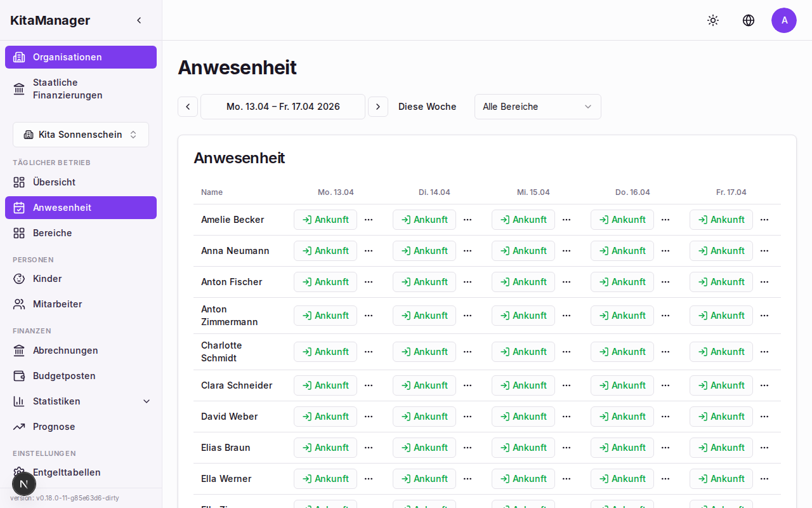
Task: Mark Ankunft for Elias Braun on Thursday
Action: click(x=622, y=448)
